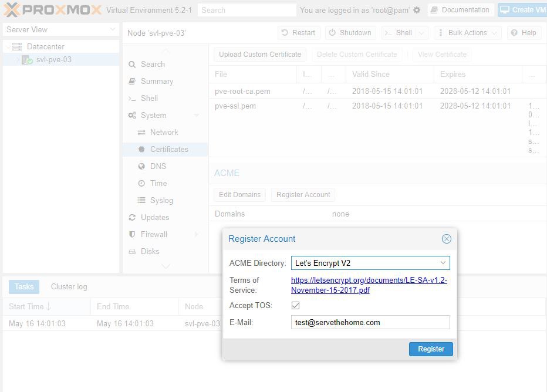
Task: Click the Proxmox logo
Action: 52,10
